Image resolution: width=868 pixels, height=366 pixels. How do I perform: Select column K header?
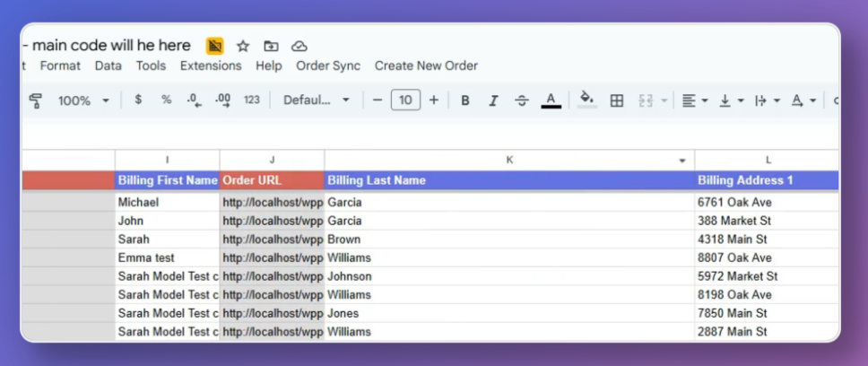509,160
